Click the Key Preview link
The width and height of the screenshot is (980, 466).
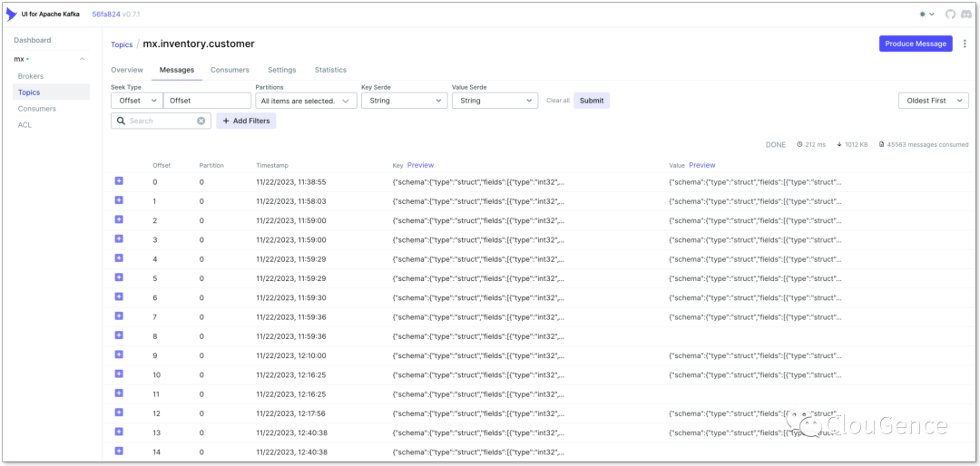[x=420, y=165]
